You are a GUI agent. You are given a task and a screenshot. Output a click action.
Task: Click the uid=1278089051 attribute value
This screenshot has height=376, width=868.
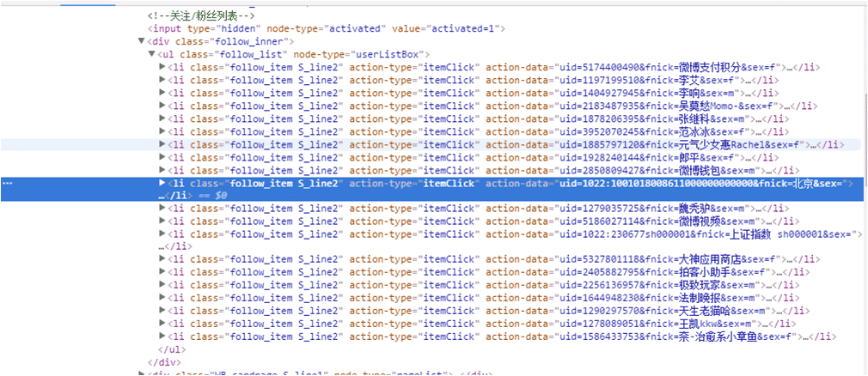tap(657, 323)
